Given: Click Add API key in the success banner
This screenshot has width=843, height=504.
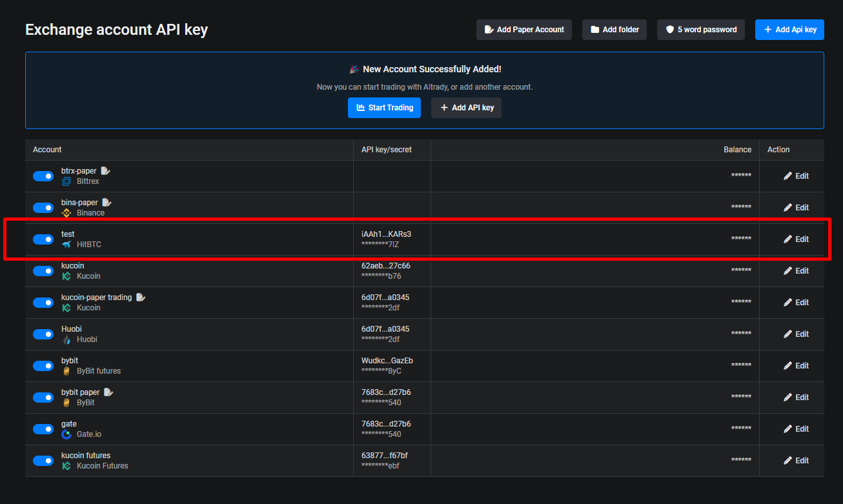Looking at the screenshot, I should pos(466,108).
